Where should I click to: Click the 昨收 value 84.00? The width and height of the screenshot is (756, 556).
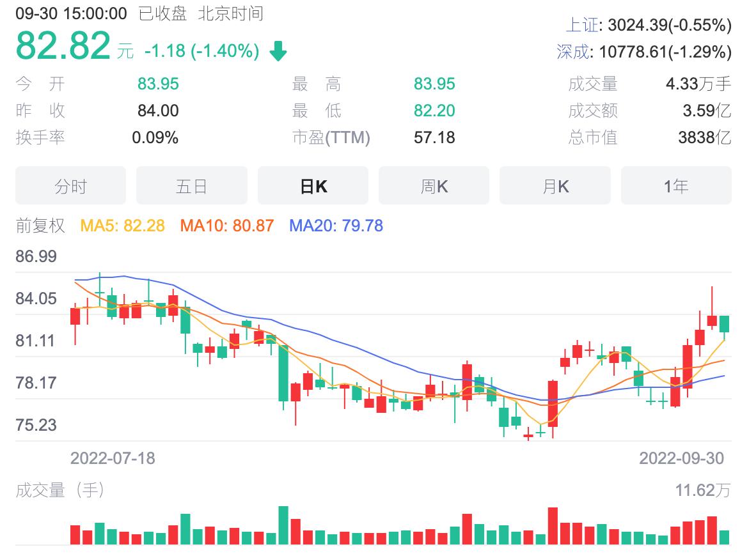click(x=158, y=111)
